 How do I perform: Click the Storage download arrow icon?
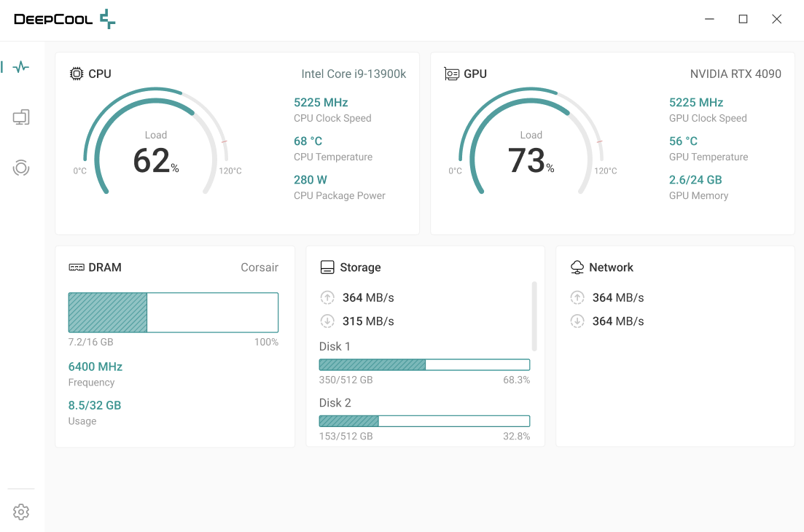(x=327, y=321)
